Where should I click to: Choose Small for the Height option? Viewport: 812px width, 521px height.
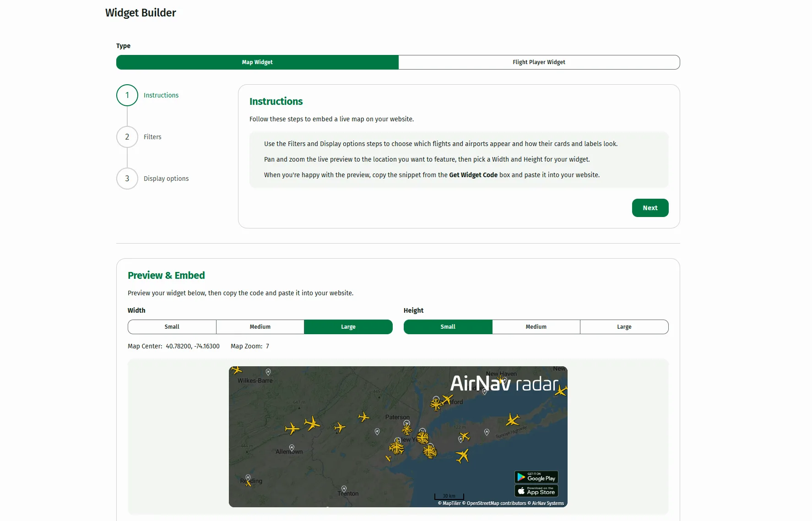click(448, 327)
